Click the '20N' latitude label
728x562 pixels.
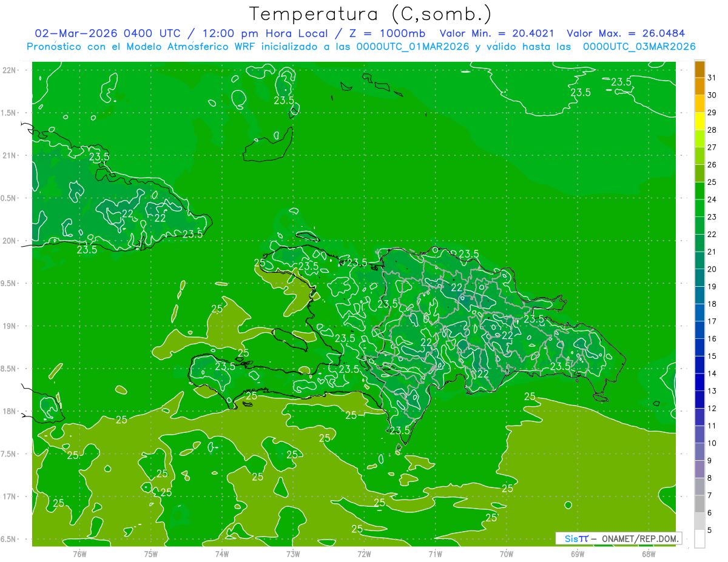click(10, 241)
